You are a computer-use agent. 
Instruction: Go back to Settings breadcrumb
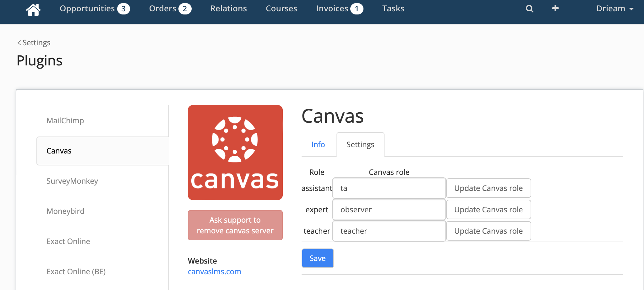pyautogui.click(x=34, y=42)
